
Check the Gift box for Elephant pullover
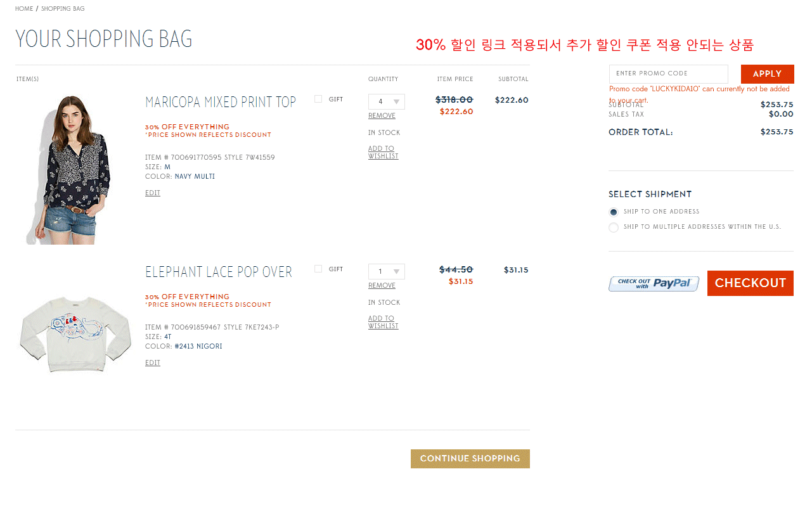318,269
